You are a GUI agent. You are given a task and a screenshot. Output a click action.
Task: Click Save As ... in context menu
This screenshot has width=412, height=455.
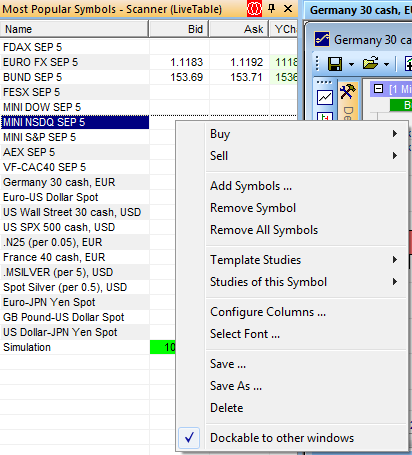click(306, 386)
